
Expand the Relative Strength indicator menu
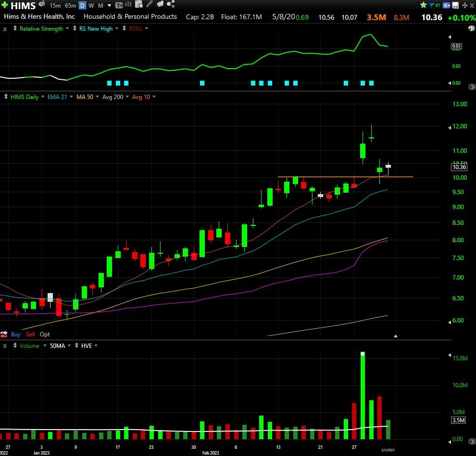tap(67, 28)
